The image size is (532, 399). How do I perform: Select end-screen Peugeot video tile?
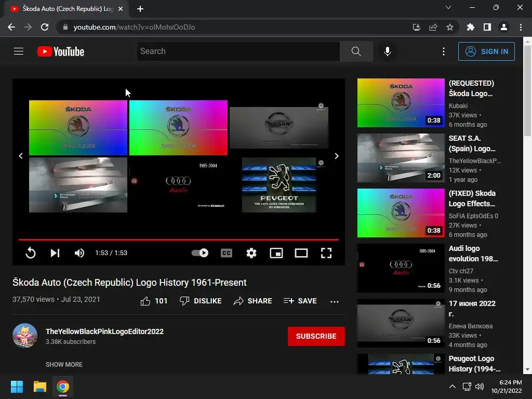point(279,185)
